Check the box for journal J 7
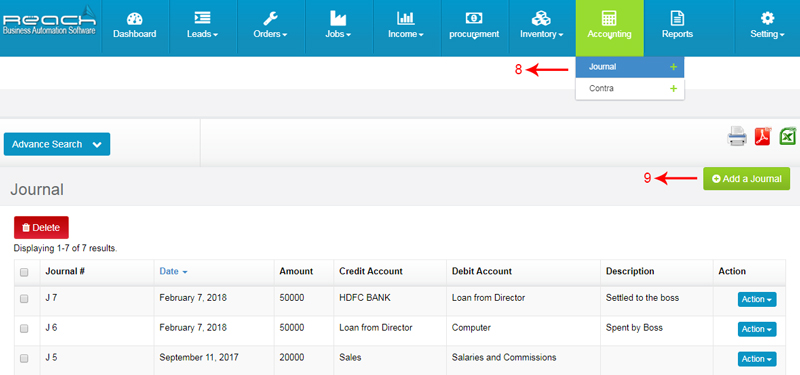800x375 pixels. [24, 299]
